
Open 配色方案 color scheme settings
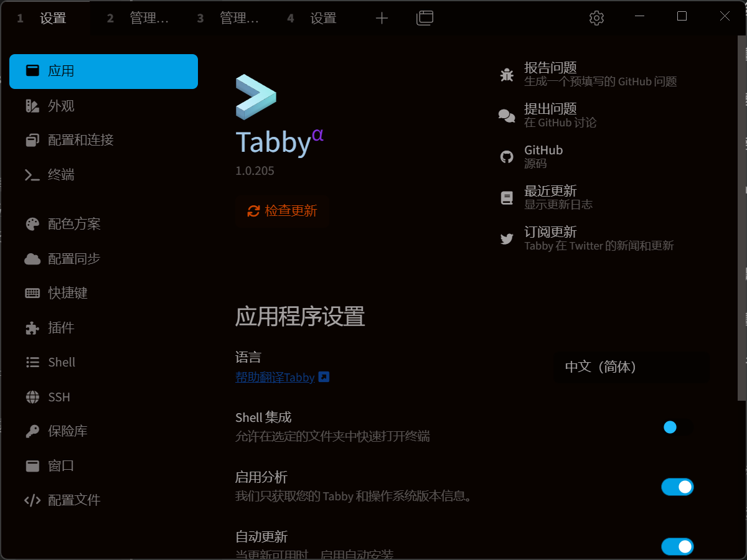(103, 224)
